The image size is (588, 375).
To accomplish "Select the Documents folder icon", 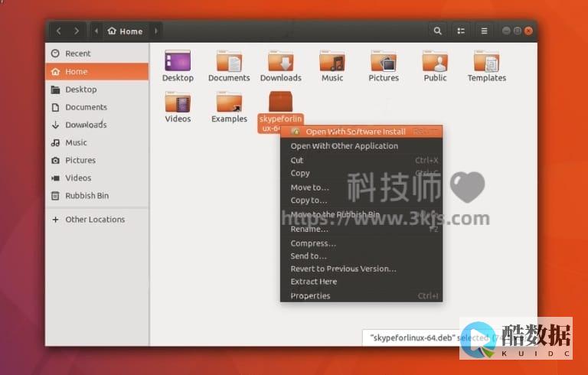I will 229,61.
